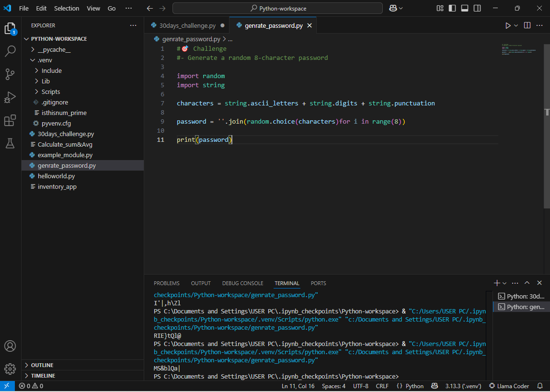Open the Source Control view
550x392 pixels.
(10, 74)
